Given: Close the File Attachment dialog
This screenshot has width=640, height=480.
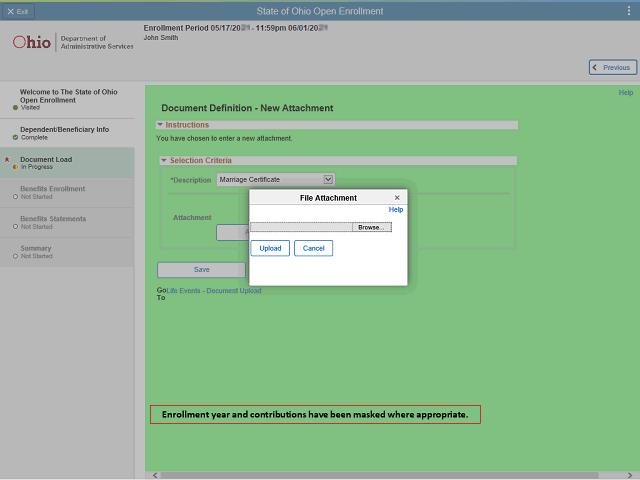Looking at the screenshot, I should tap(397, 198).
